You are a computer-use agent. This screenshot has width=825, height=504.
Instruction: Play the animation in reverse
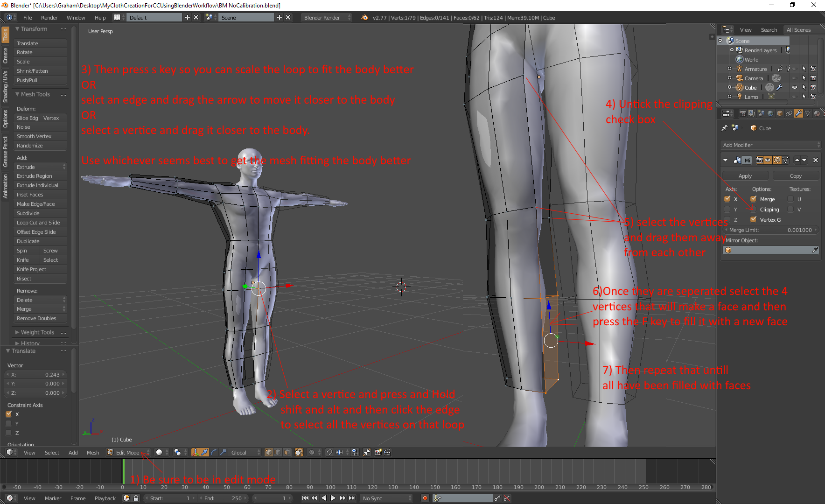(x=324, y=498)
